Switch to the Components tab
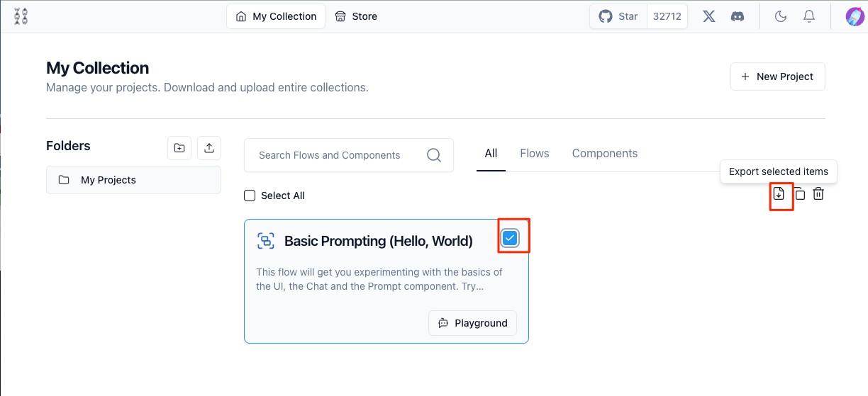The image size is (868, 396). click(605, 153)
